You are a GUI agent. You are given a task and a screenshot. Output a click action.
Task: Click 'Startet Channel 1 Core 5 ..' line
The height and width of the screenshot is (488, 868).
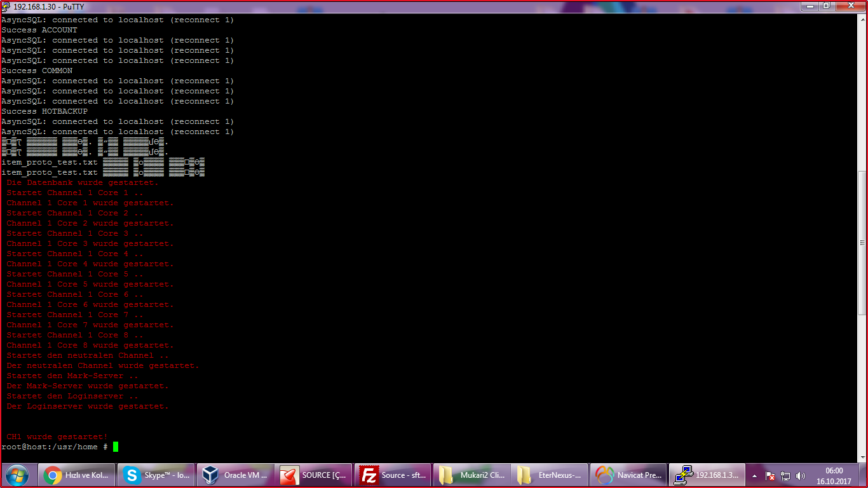pos(75,274)
